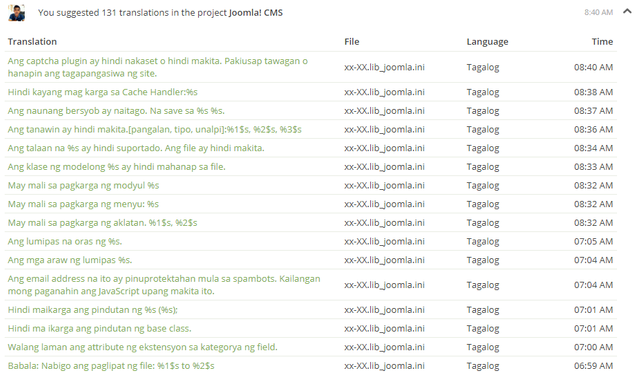
Task: Click the Translation column header
Action: 32,42
